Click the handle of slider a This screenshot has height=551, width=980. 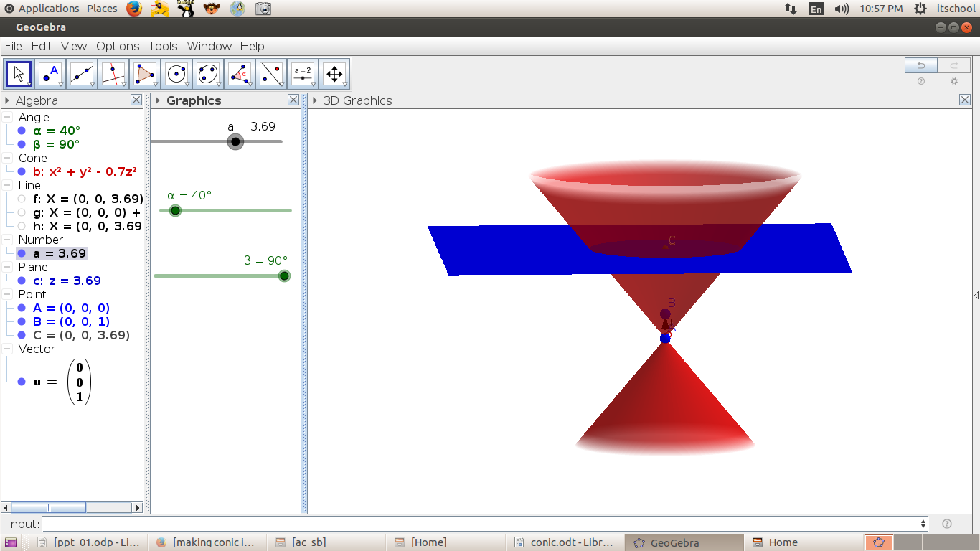(235, 141)
